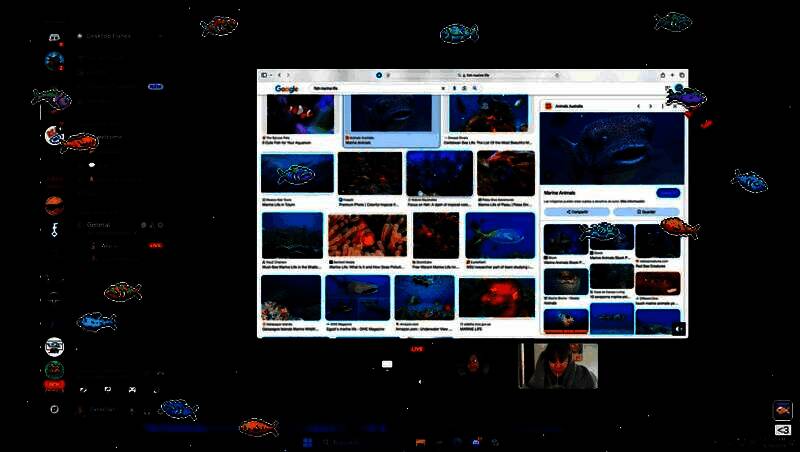
Task: Select the webcam video thumbnail
Action: [557, 365]
